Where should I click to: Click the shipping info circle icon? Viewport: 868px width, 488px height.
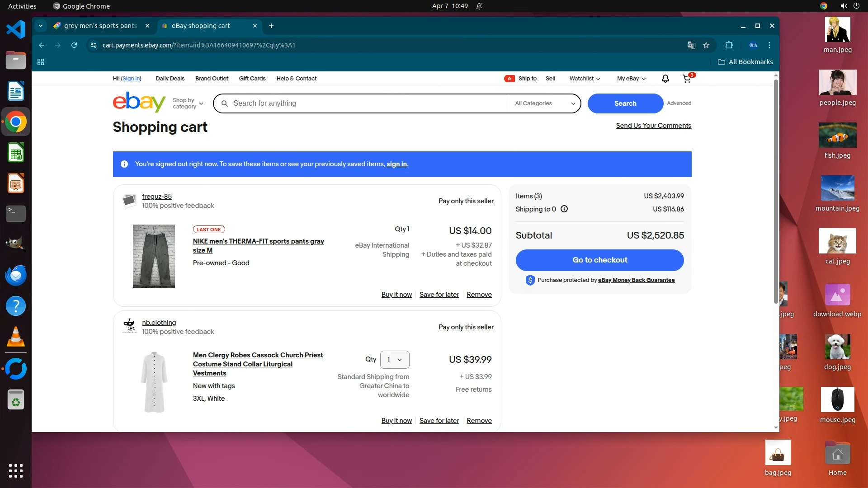[564, 209]
